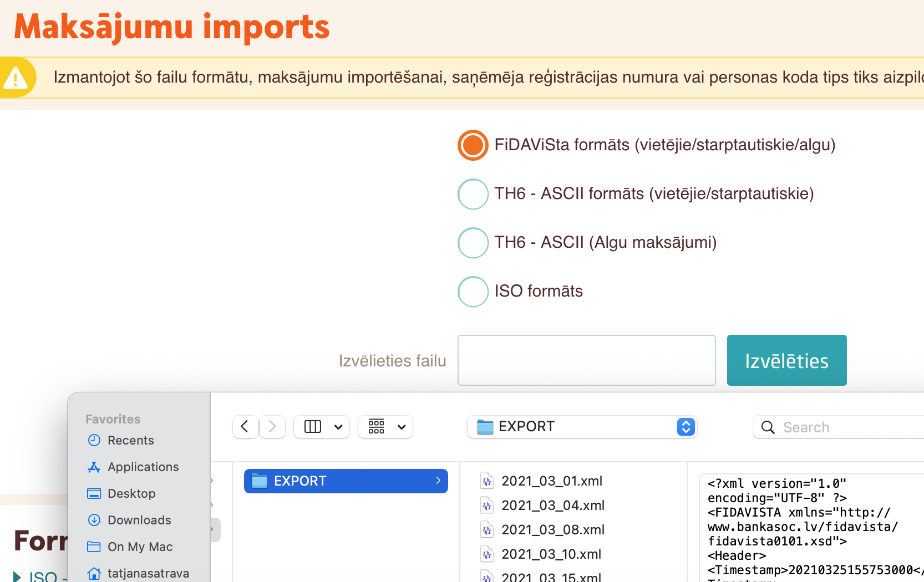This screenshot has width=924, height=582.
Task: Click the column view icon
Action: coord(313,427)
